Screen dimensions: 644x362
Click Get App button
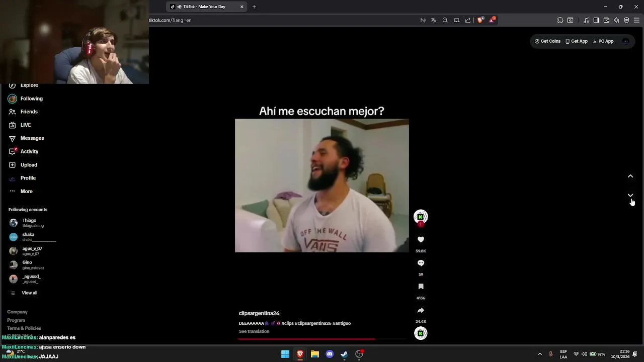577,41
